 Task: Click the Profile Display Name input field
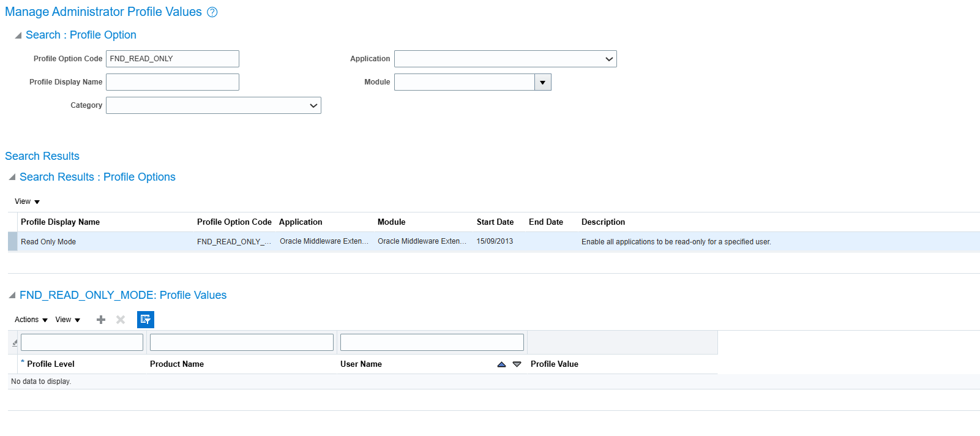pyautogui.click(x=173, y=82)
